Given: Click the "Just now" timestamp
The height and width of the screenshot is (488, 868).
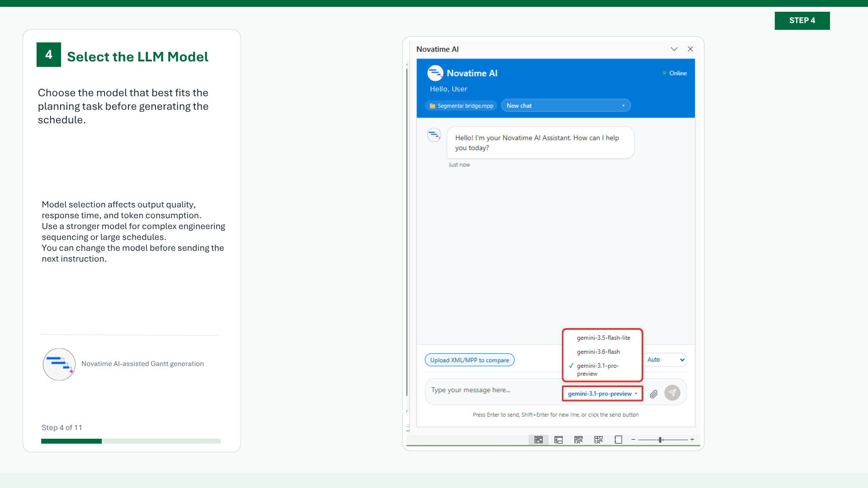Looking at the screenshot, I should tap(459, 165).
